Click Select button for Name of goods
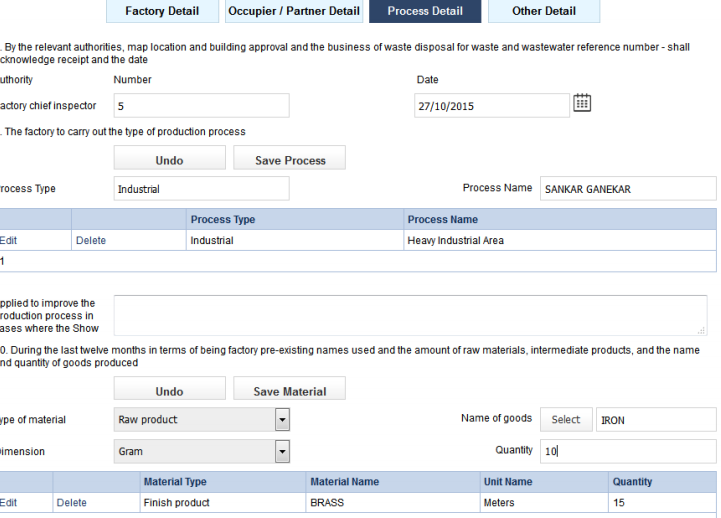Image resolution: width=721 pixels, height=518 pixels. [565, 420]
